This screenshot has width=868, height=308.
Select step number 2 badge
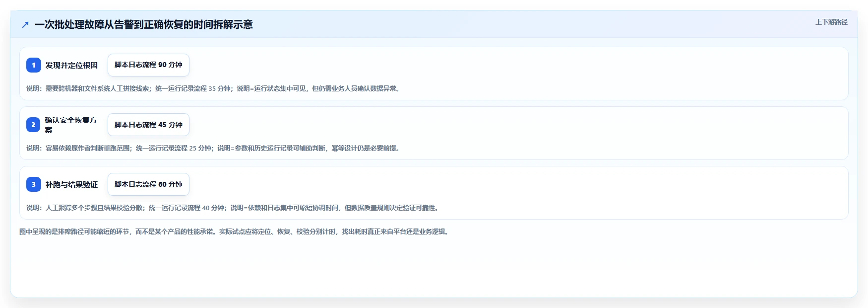click(34, 125)
